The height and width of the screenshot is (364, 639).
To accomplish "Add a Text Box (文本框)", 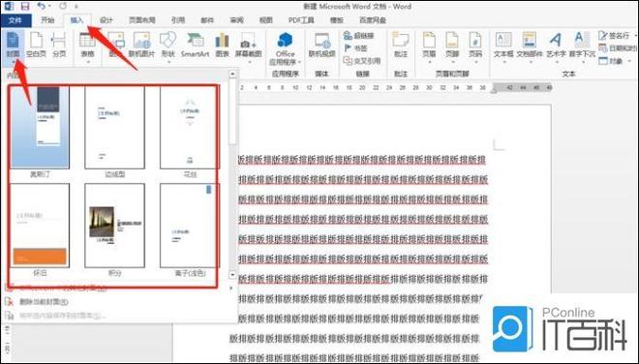I will click(503, 45).
